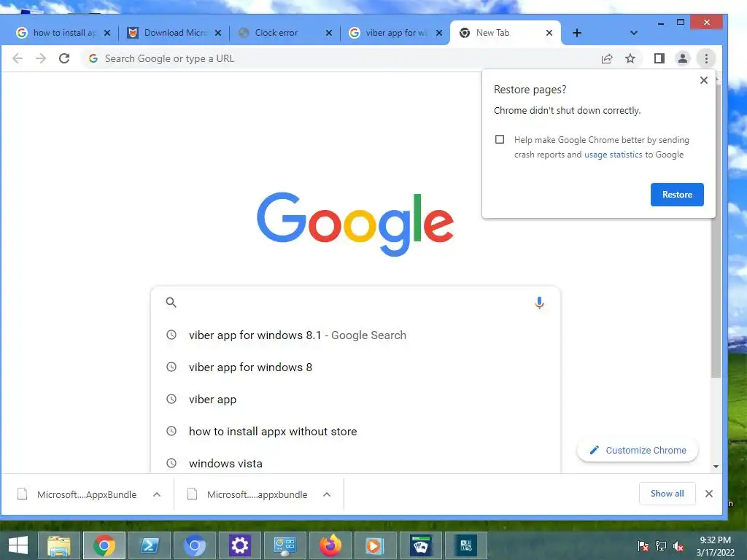Close the downloads bar
Image resolution: width=747 pixels, height=560 pixels.
[x=709, y=494]
